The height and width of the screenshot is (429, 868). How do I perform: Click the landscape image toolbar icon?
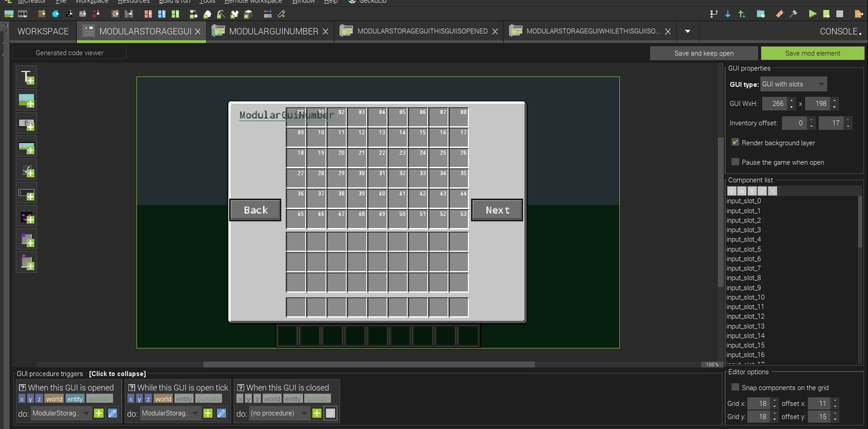pos(9,14)
